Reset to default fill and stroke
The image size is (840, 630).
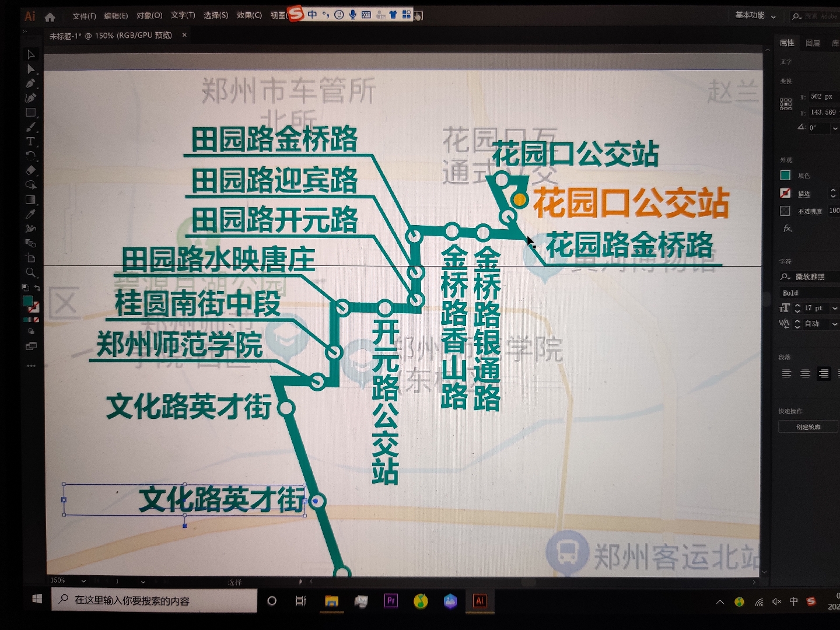pyautogui.click(x=25, y=288)
